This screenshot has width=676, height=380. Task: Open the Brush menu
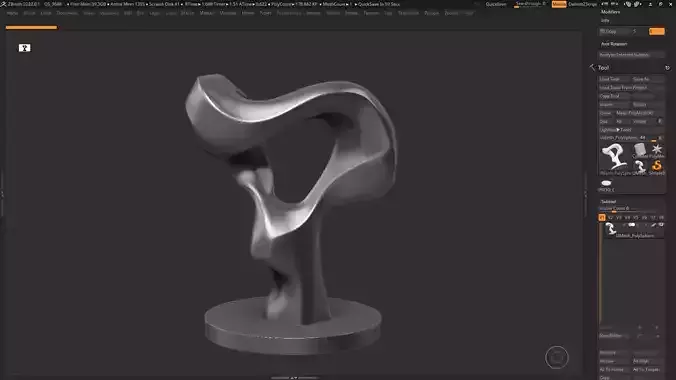click(29, 13)
